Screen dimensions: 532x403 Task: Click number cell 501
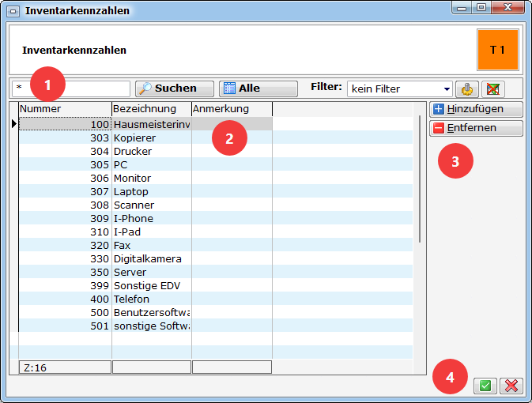(x=65, y=326)
